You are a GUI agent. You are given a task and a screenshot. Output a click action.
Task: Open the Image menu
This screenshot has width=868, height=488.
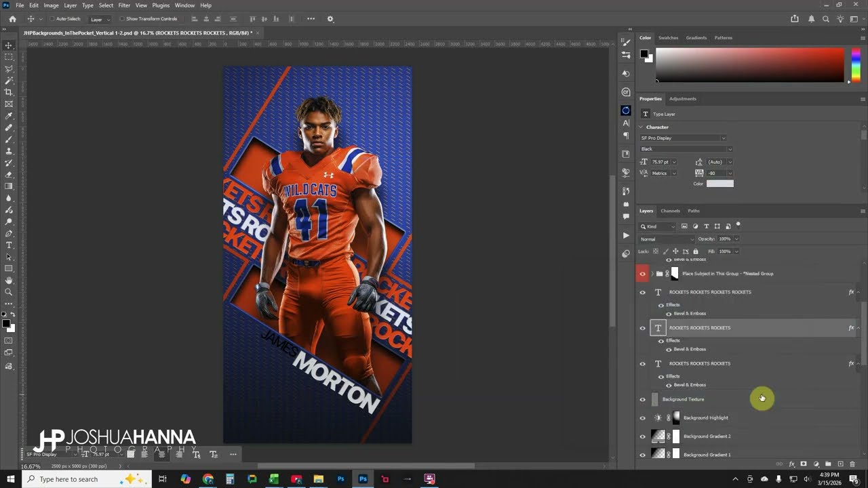click(x=52, y=5)
